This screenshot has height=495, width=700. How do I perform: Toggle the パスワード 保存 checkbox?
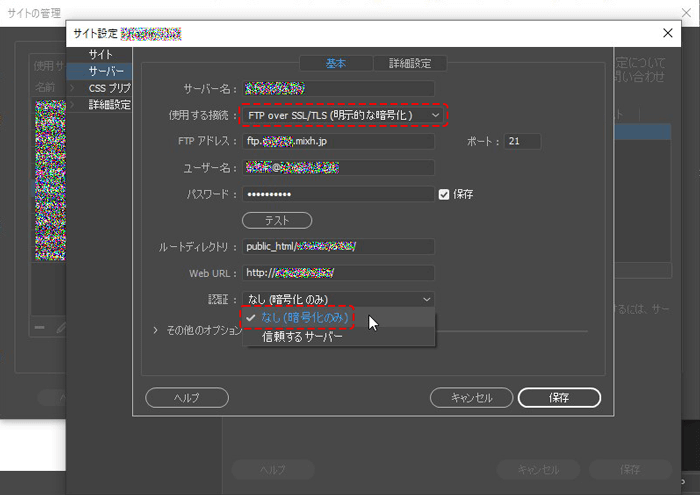point(444,195)
